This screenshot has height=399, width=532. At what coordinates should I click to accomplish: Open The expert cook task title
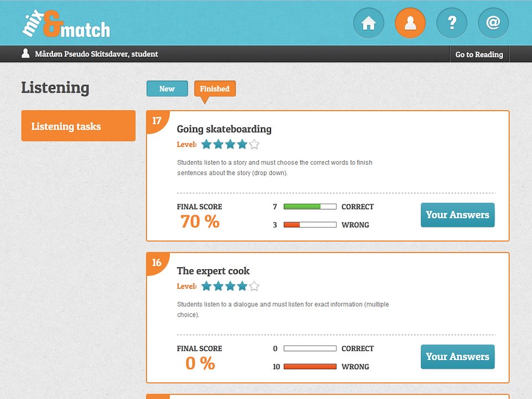(213, 271)
